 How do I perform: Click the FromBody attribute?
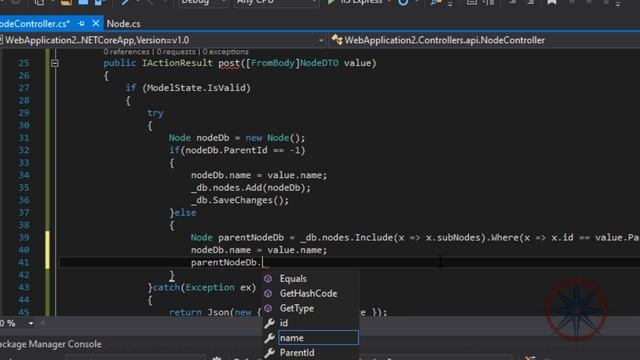pos(272,63)
